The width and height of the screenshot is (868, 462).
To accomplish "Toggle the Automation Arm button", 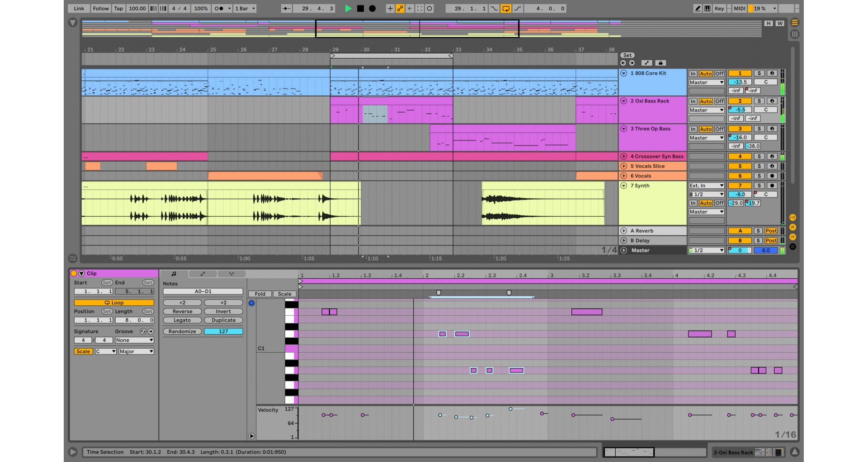I will pos(400,9).
